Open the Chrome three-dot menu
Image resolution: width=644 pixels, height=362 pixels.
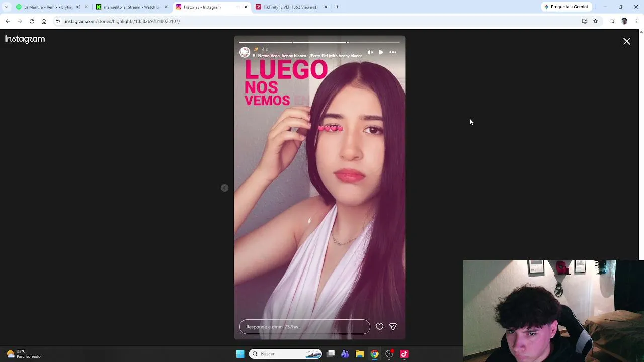(636, 21)
